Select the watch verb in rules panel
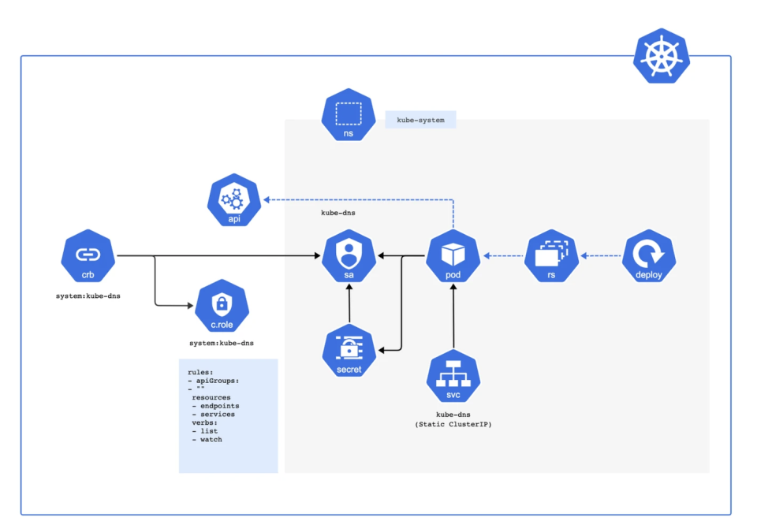The image size is (757, 532). click(x=206, y=440)
